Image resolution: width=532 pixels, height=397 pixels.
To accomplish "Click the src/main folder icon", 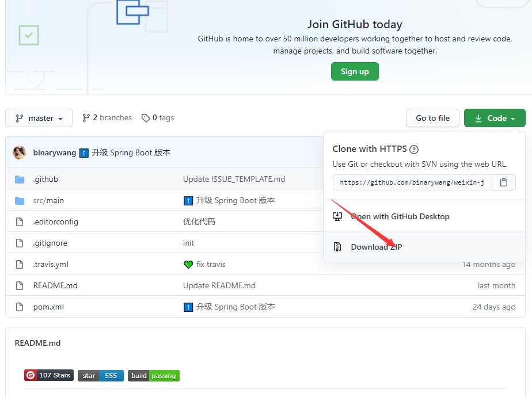I will tap(20, 201).
